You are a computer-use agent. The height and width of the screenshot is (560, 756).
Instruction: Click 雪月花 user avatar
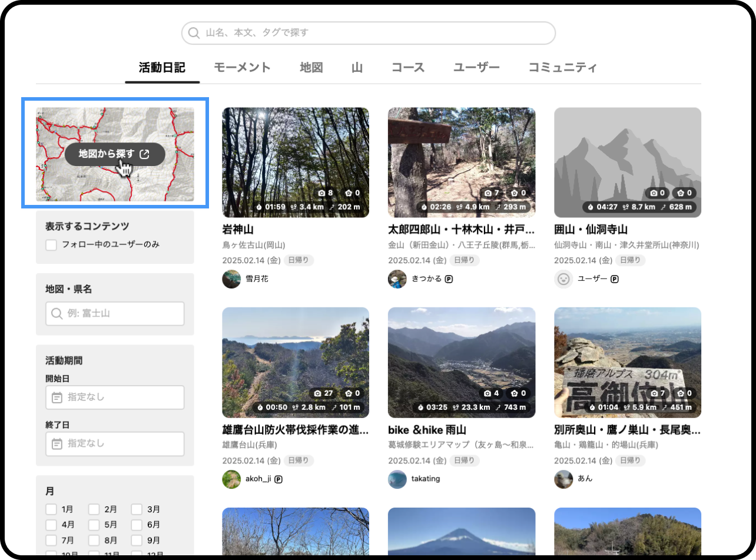tap(231, 279)
